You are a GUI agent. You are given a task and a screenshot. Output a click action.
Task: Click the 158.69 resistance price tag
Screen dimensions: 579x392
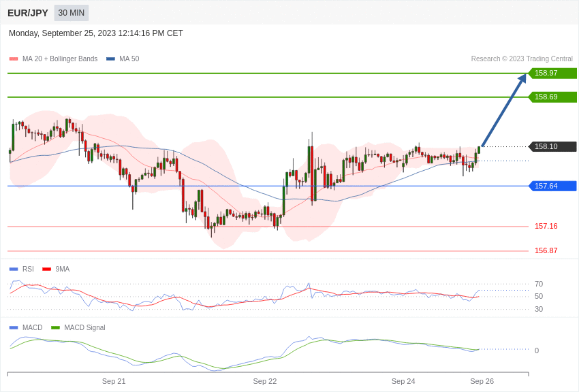(553, 97)
